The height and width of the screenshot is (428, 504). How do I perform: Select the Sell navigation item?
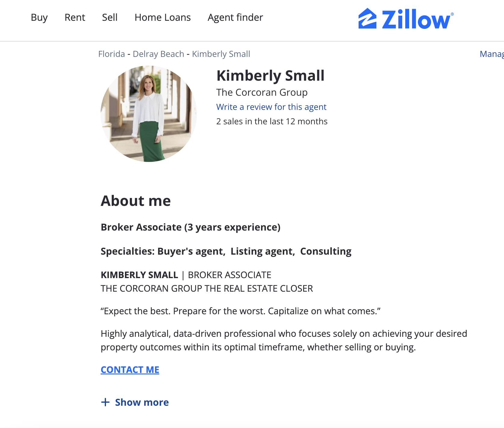point(110,17)
